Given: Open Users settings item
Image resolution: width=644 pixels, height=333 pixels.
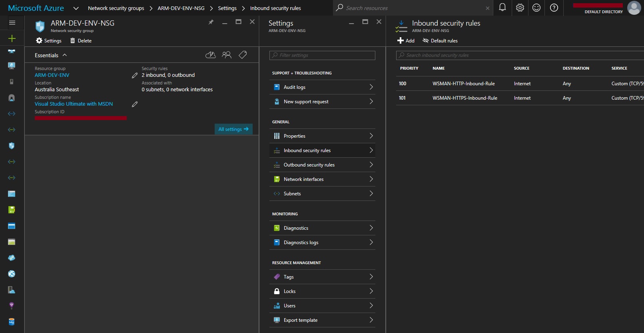Looking at the screenshot, I should coord(322,306).
